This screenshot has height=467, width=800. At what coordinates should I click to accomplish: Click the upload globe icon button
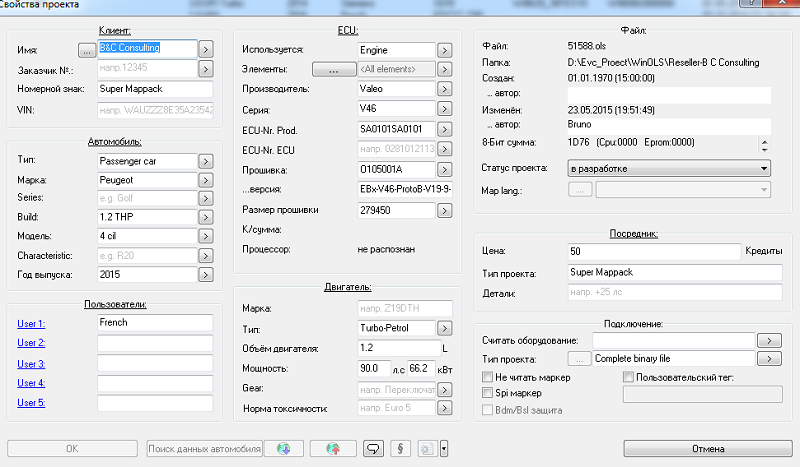point(332,448)
